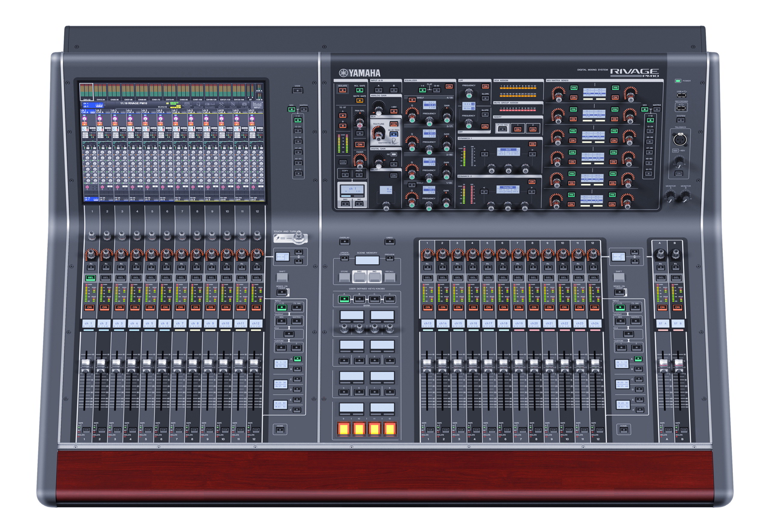Select user defined BANK key D
This screenshot has width=770, height=532.
[x=389, y=299]
